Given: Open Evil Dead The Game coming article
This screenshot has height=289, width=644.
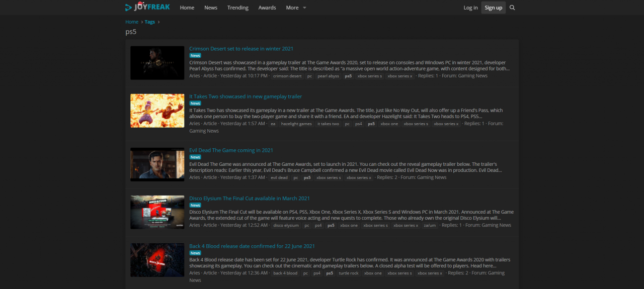Looking at the screenshot, I should [231, 150].
